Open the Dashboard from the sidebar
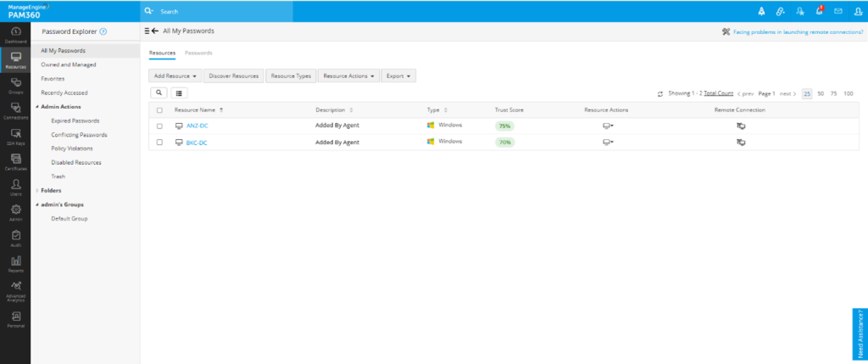 [x=15, y=34]
